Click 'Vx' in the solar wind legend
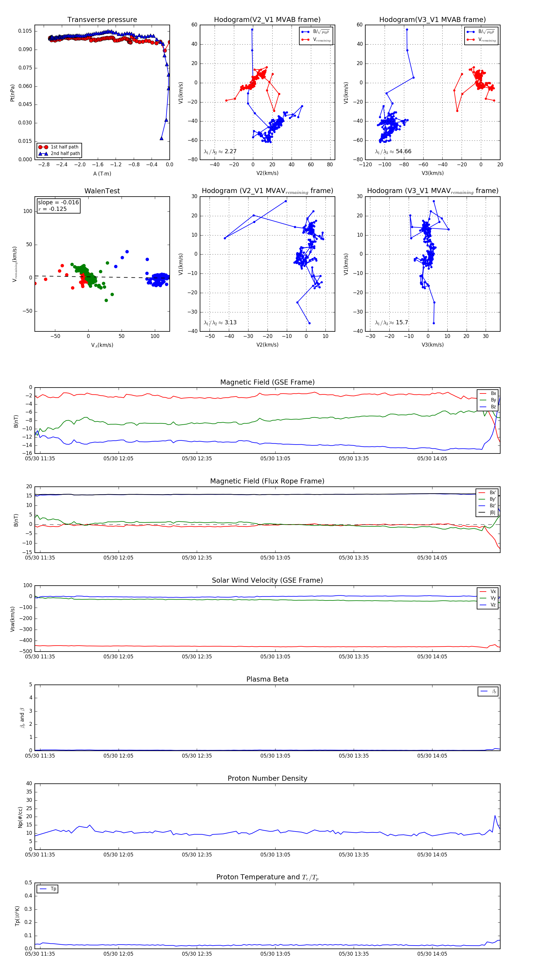Viewport: 535px width, 980px height. point(488,591)
